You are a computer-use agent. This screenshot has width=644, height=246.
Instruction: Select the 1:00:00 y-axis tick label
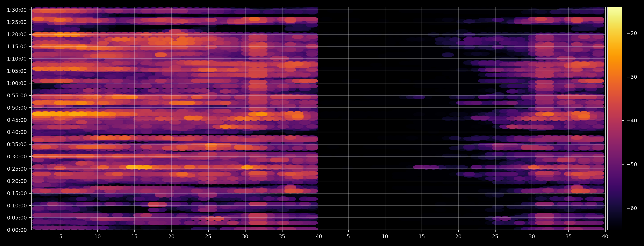pyautogui.click(x=17, y=83)
